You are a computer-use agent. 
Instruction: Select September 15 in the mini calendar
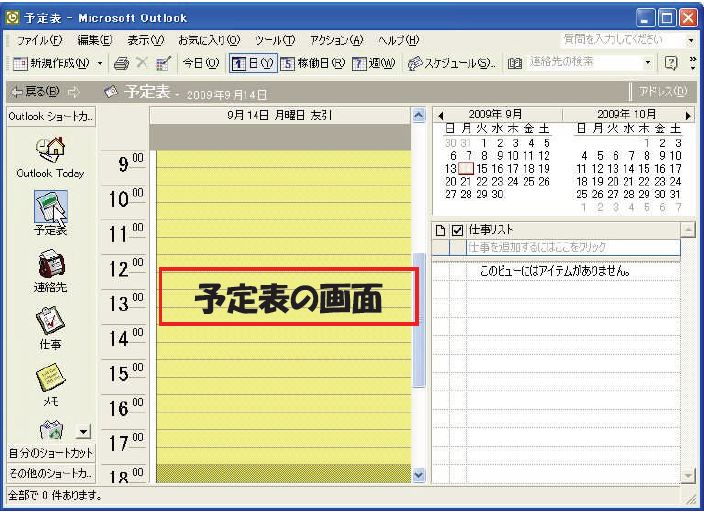(x=482, y=169)
